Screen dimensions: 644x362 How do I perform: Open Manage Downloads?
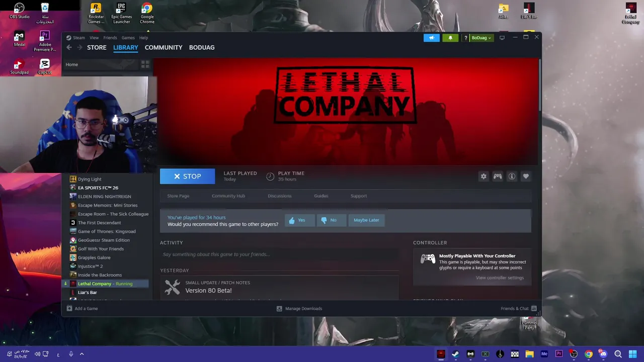click(x=299, y=309)
